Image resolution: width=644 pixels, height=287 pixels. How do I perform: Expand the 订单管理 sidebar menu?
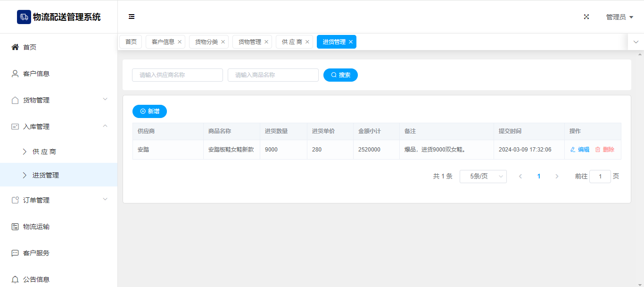click(x=58, y=200)
